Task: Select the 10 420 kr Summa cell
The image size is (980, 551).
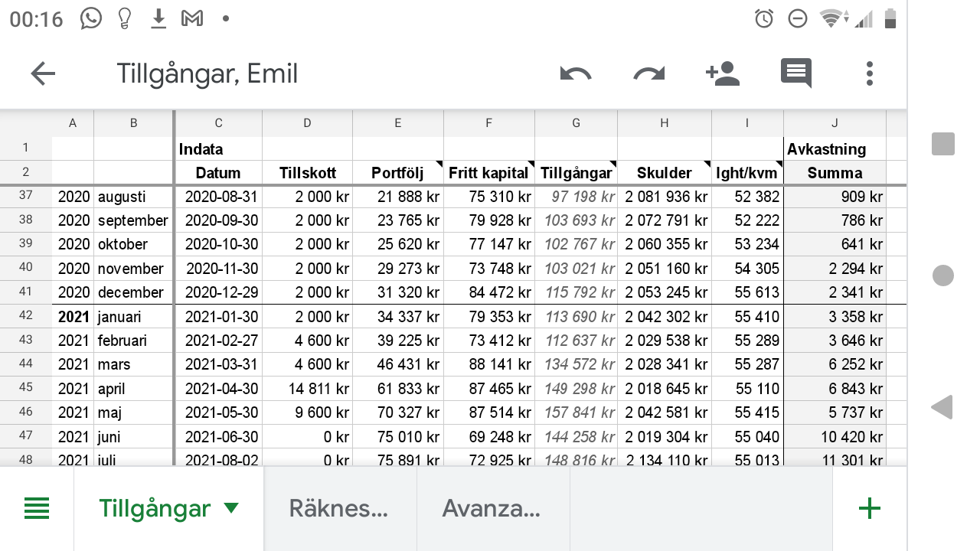Action: tap(835, 437)
